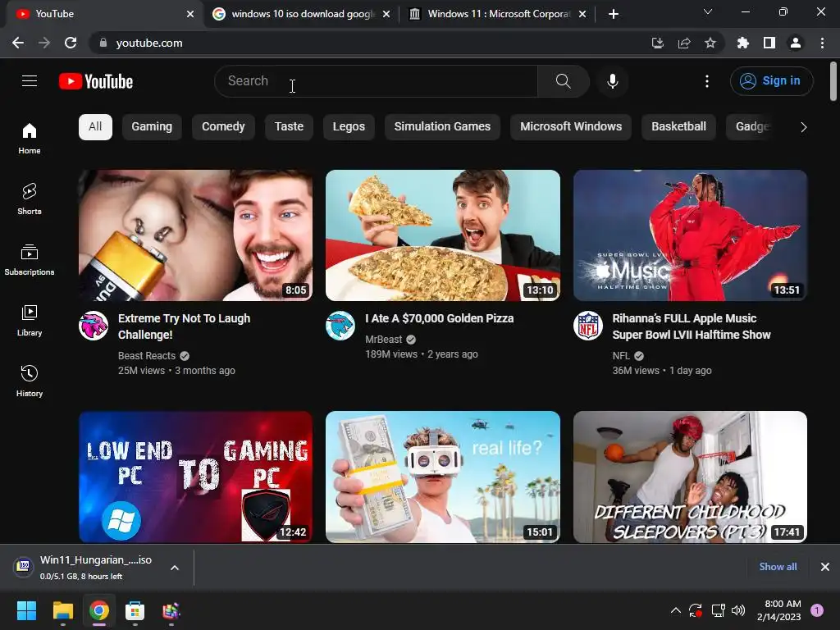Open Low End PC to Gaming PC thumbnail

pyautogui.click(x=195, y=477)
